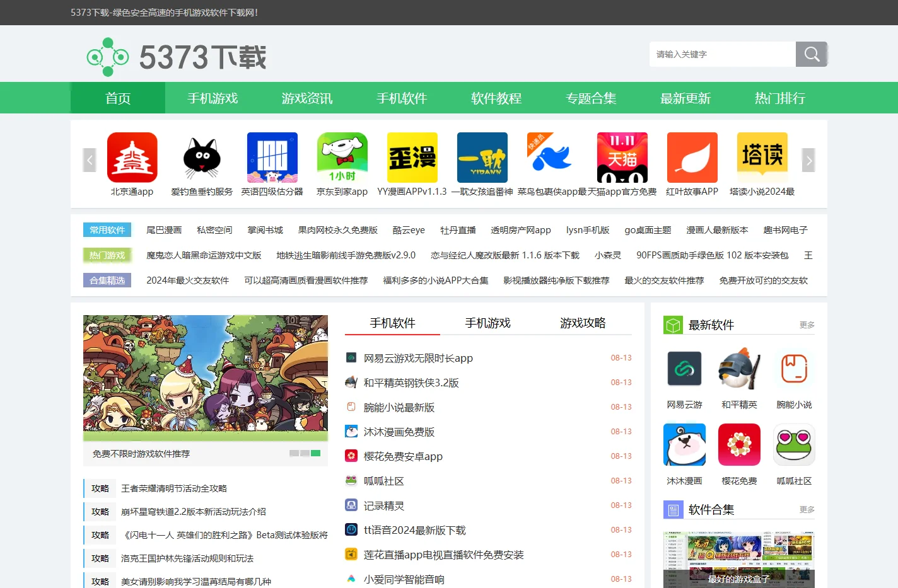The height and width of the screenshot is (588, 898).
Task: Open 樱花免费 red flower icon
Action: coord(739,445)
